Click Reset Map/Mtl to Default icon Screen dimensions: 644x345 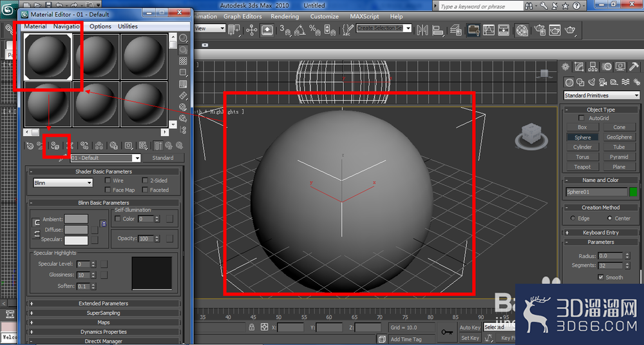[70, 146]
